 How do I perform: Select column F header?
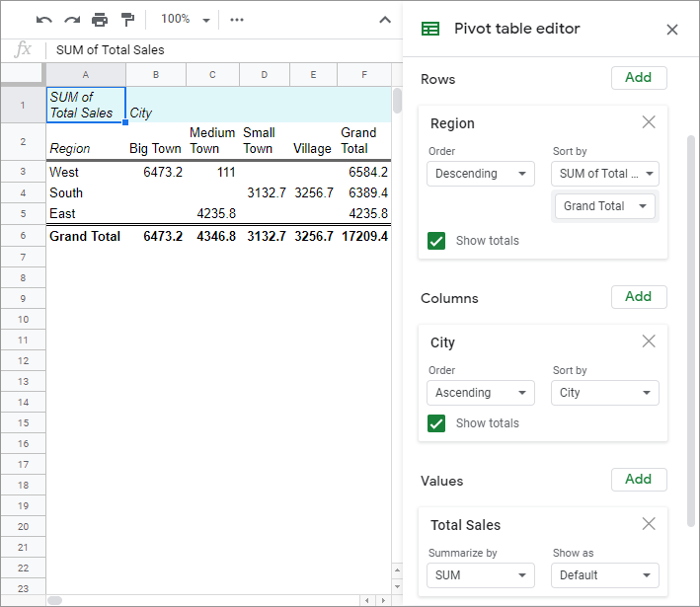364,75
